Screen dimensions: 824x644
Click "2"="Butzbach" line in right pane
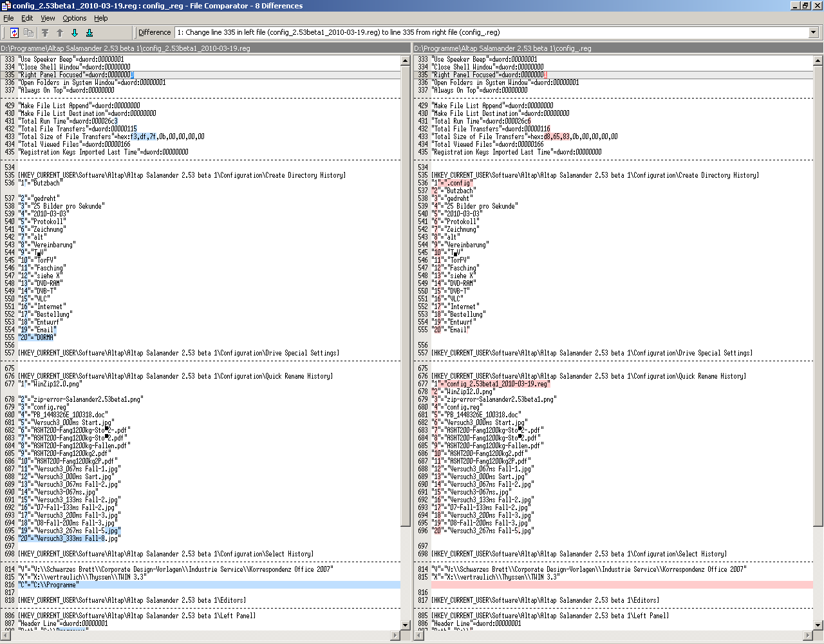(x=454, y=191)
